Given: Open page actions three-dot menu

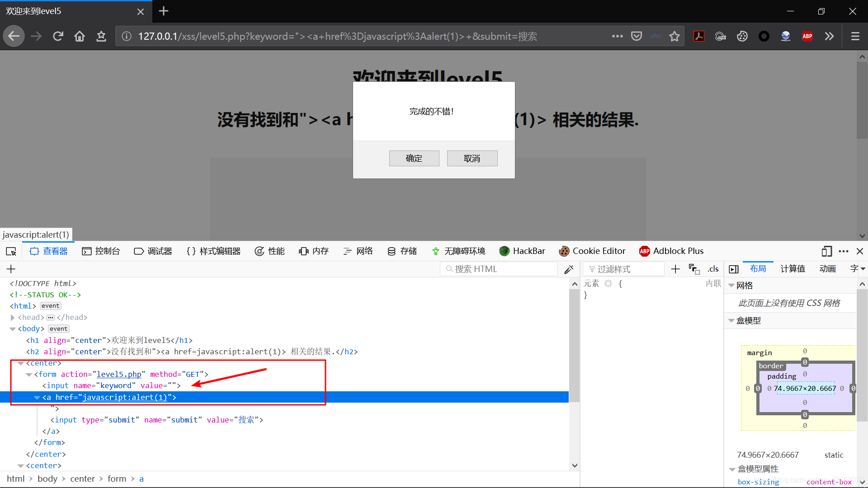Looking at the screenshot, I should click(618, 36).
